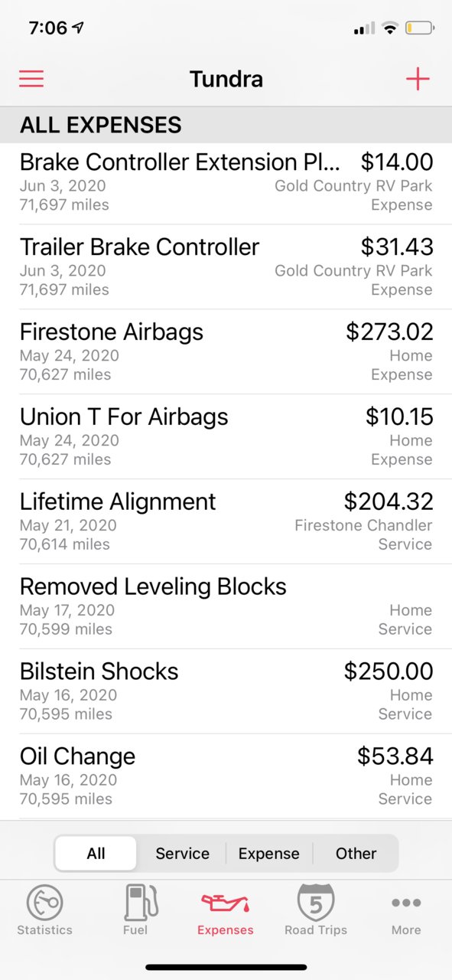Select the Expenses oil can tab

pos(226,910)
